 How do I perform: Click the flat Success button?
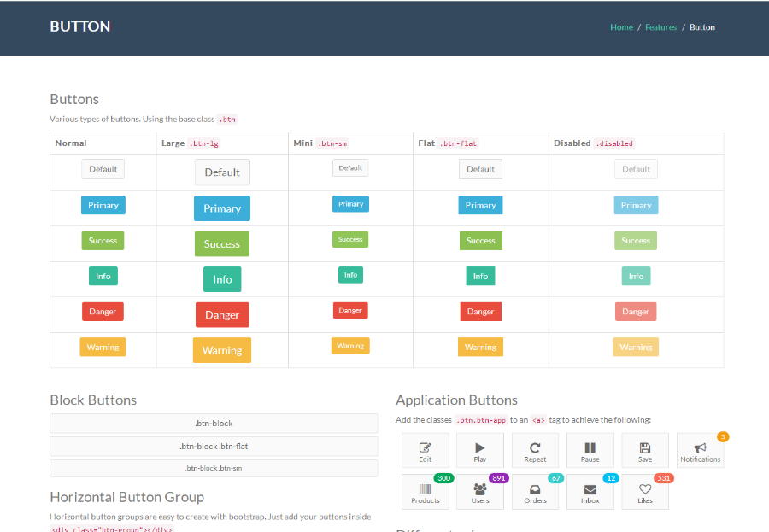[x=480, y=241]
